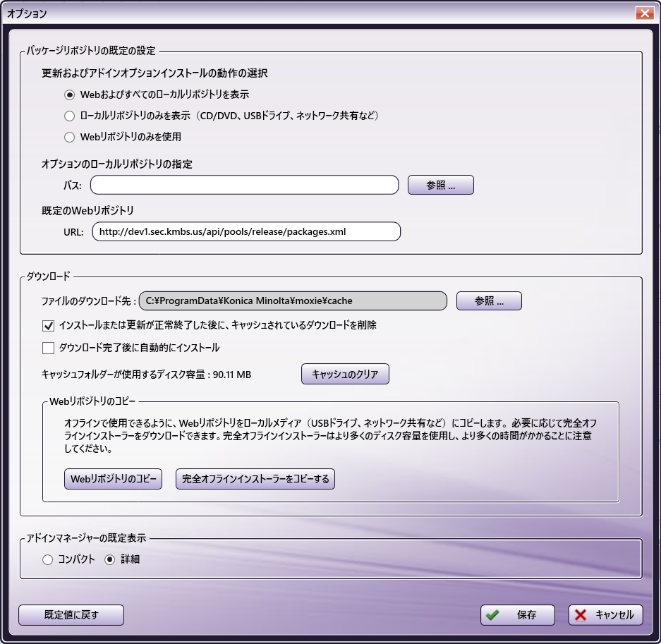Click 参照 button next to download destination

489,301
